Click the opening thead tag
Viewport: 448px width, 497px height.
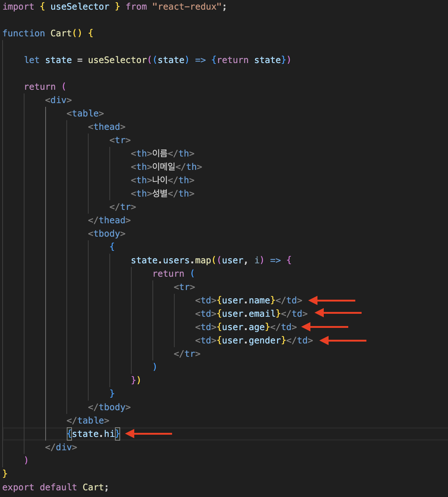pos(107,127)
